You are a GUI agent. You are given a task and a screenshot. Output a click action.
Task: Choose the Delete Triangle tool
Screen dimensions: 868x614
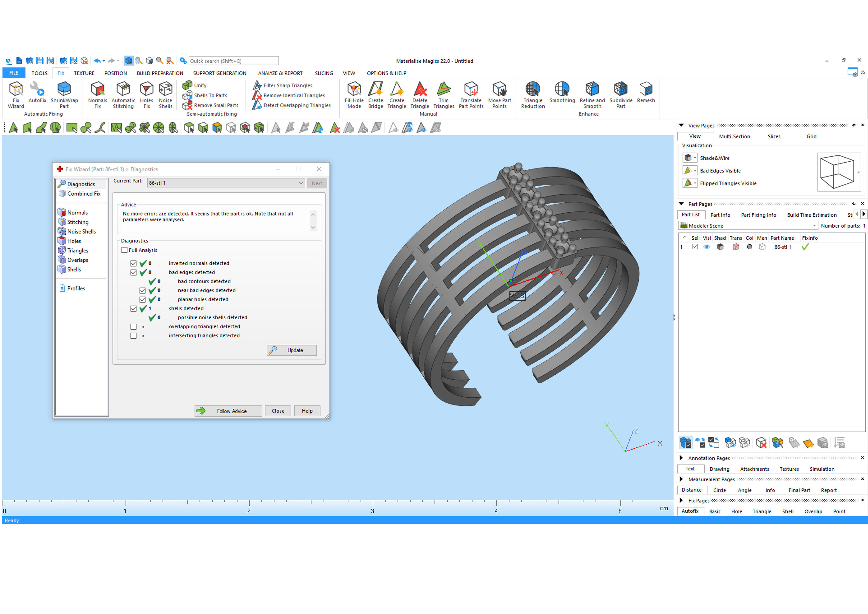coord(420,95)
